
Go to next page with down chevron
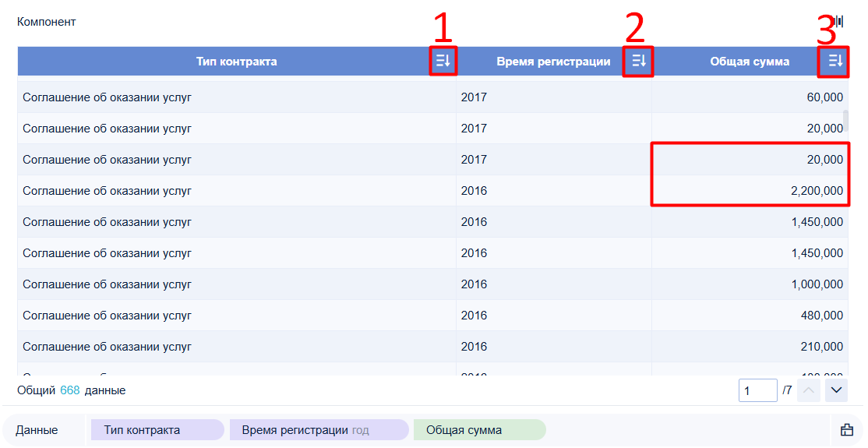pos(836,390)
